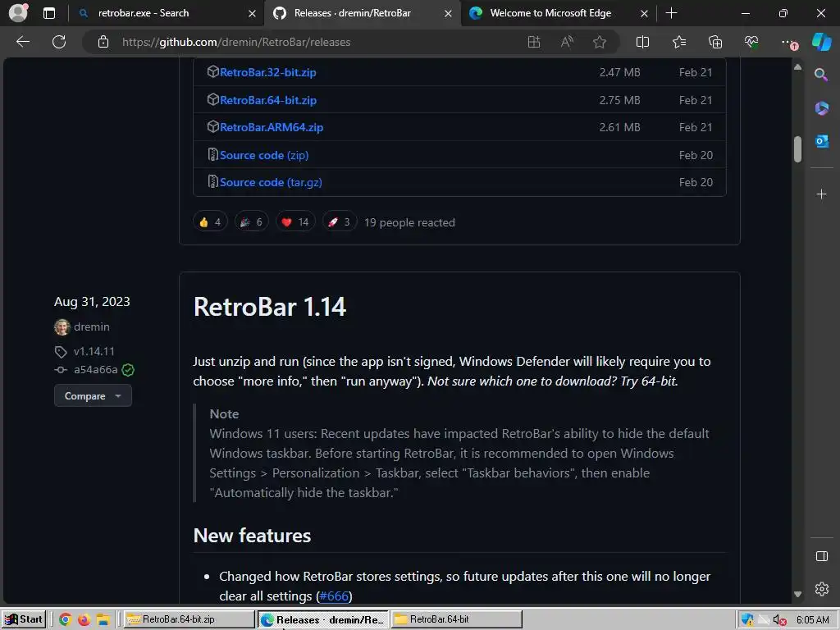
Task: Close the retrobar.exe Search tab
Action: (252, 13)
